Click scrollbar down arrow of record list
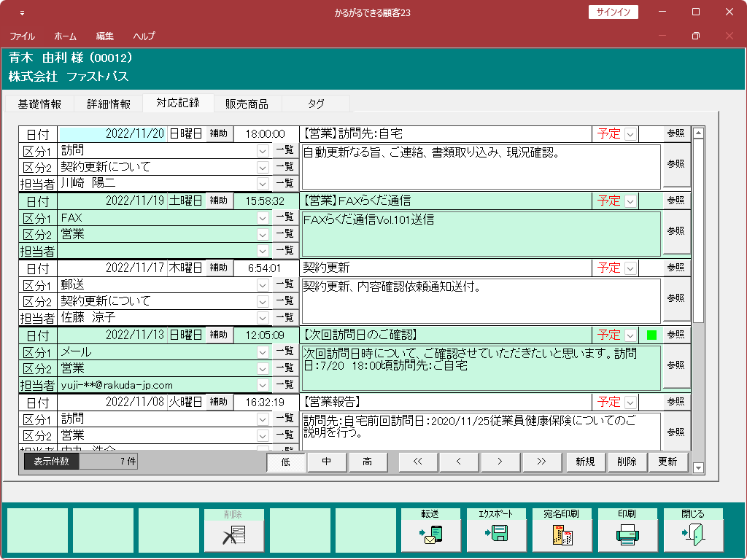The width and height of the screenshot is (747, 560). 698,467
